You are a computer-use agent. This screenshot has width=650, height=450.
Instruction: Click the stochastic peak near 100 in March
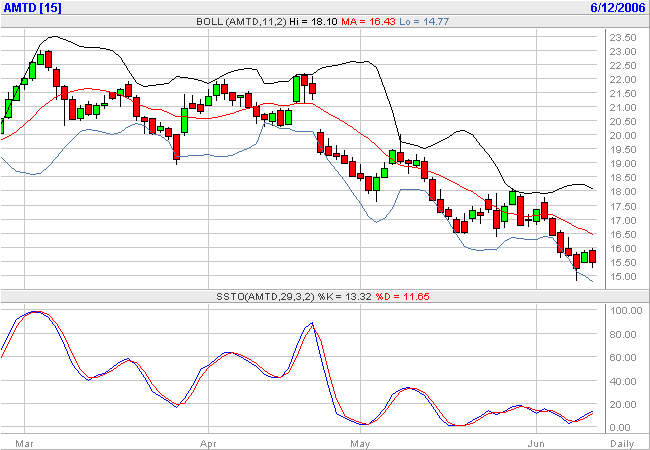(35, 312)
